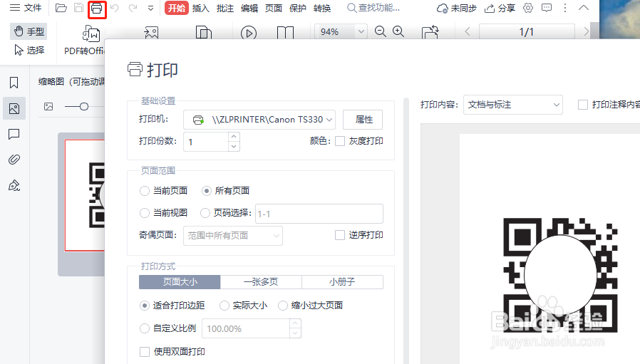Select the 实际大小 radio button
The image size is (640, 364).
224,306
